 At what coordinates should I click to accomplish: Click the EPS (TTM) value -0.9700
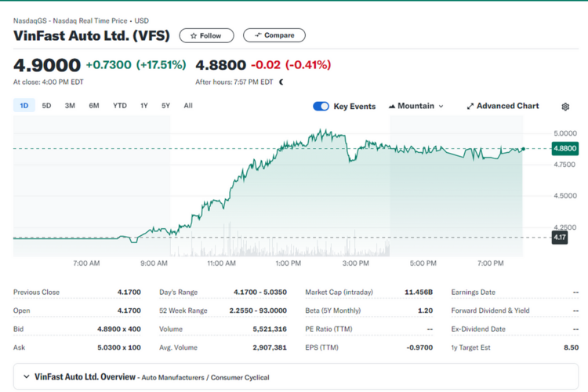pyautogui.click(x=419, y=347)
